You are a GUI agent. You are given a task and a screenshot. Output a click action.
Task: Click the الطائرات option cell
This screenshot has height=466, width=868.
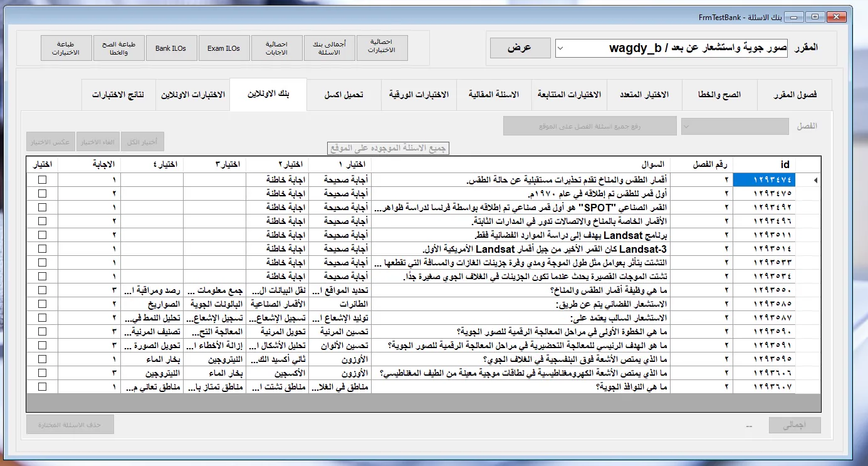click(340, 304)
